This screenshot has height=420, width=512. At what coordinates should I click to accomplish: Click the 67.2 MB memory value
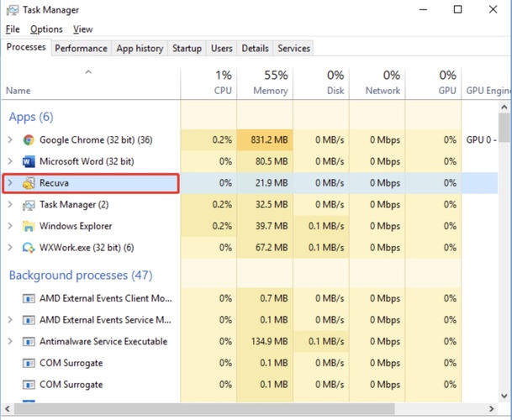click(x=272, y=247)
